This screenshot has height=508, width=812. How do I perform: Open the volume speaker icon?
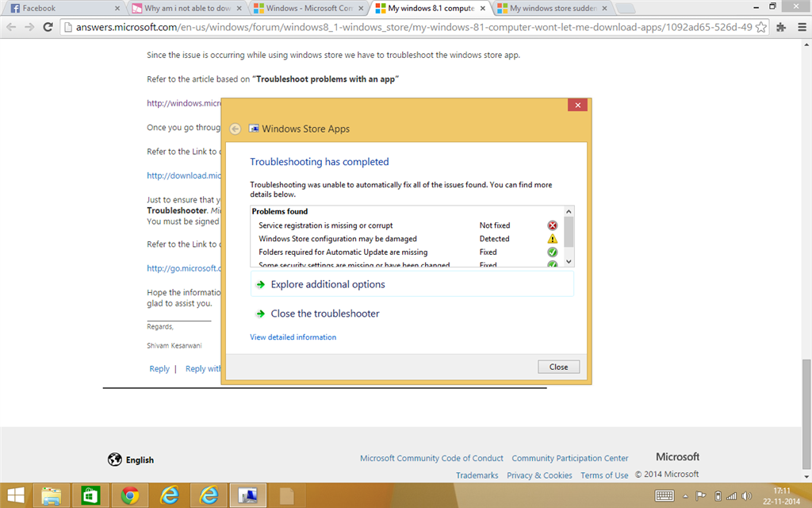coord(746,496)
